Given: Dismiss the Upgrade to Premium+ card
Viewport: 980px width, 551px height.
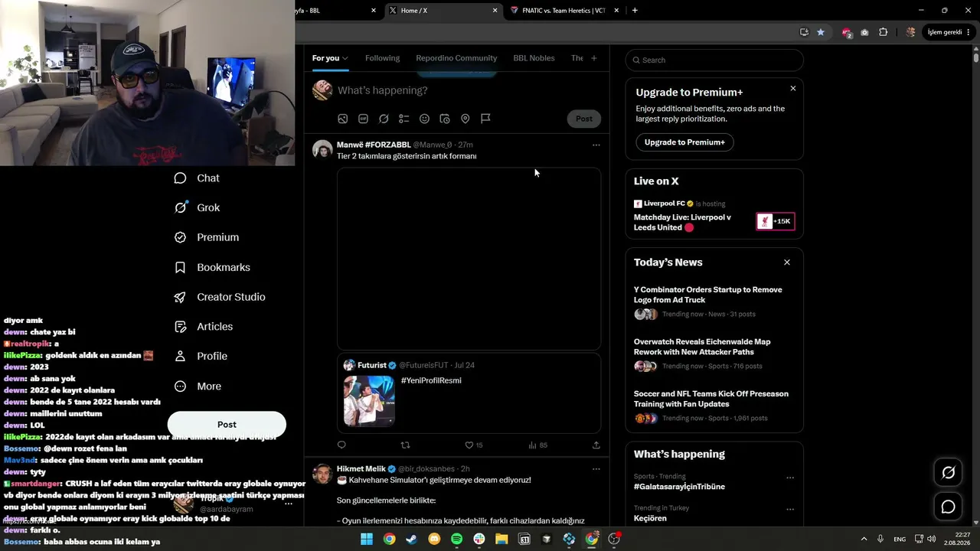Looking at the screenshot, I should tap(793, 89).
